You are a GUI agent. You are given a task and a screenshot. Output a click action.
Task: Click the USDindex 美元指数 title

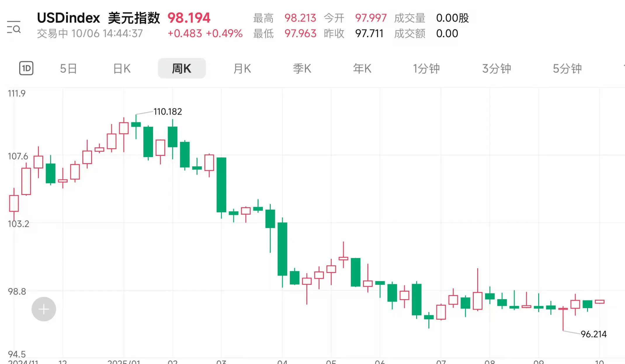(98, 18)
